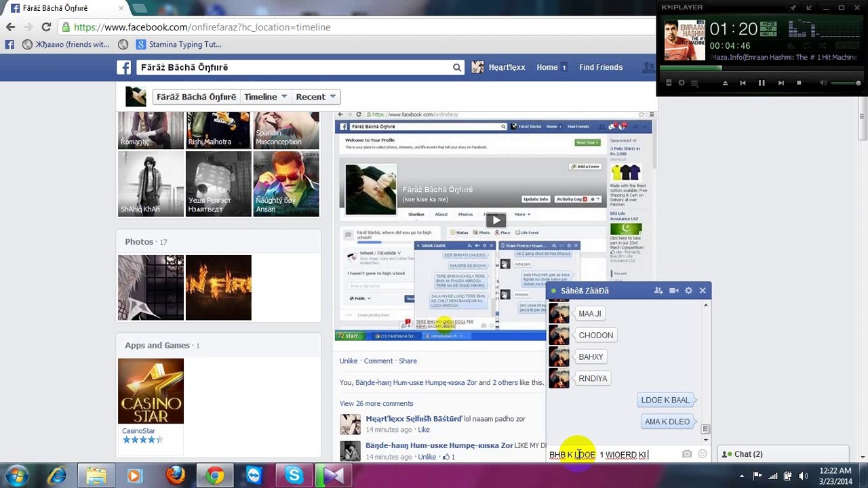Open the KMPlayer control box icon

tap(694, 83)
